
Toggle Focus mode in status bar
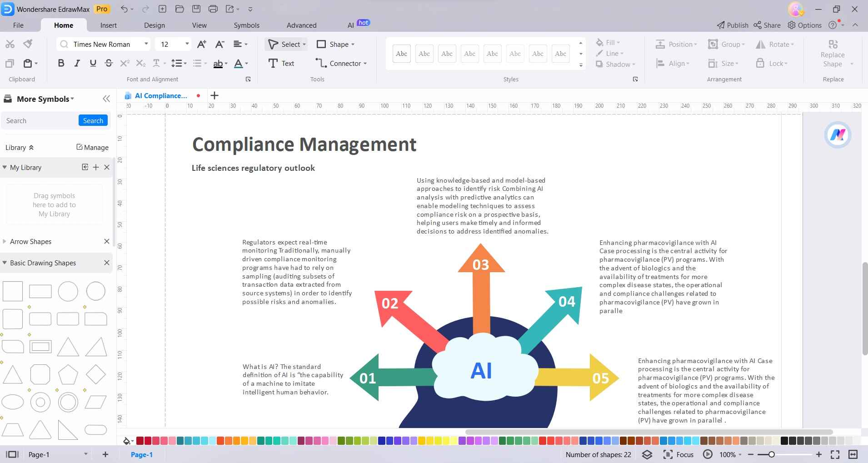[x=678, y=454]
